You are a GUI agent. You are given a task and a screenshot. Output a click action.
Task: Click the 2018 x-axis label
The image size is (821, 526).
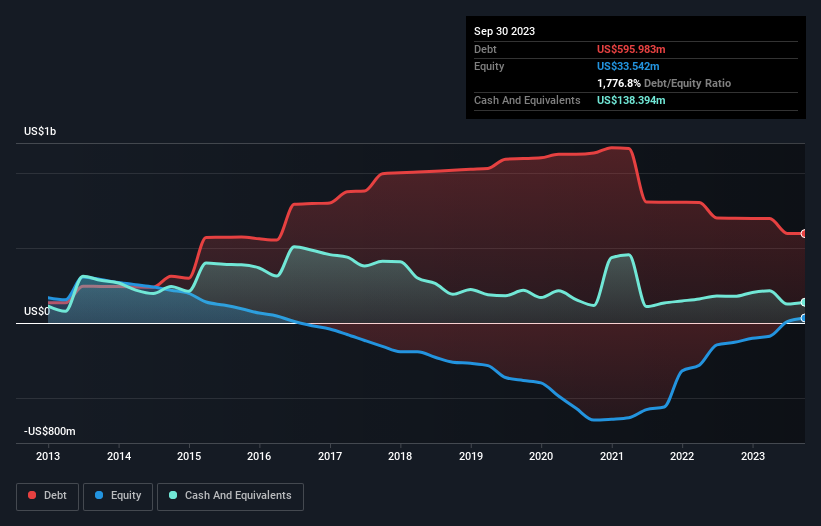click(x=400, y=456)
